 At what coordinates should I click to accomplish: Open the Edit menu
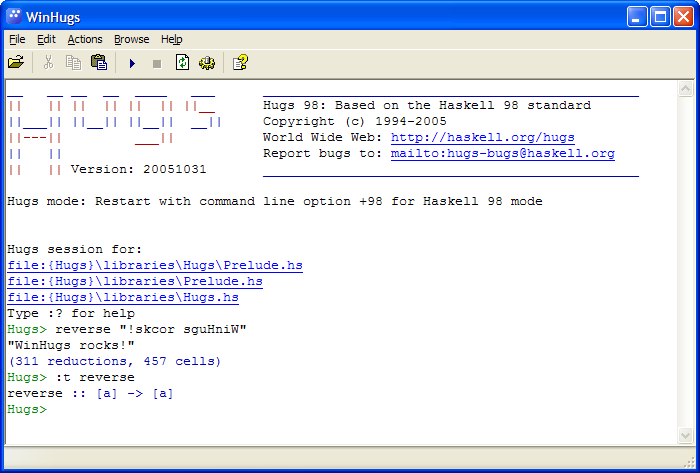pos(46,39)
